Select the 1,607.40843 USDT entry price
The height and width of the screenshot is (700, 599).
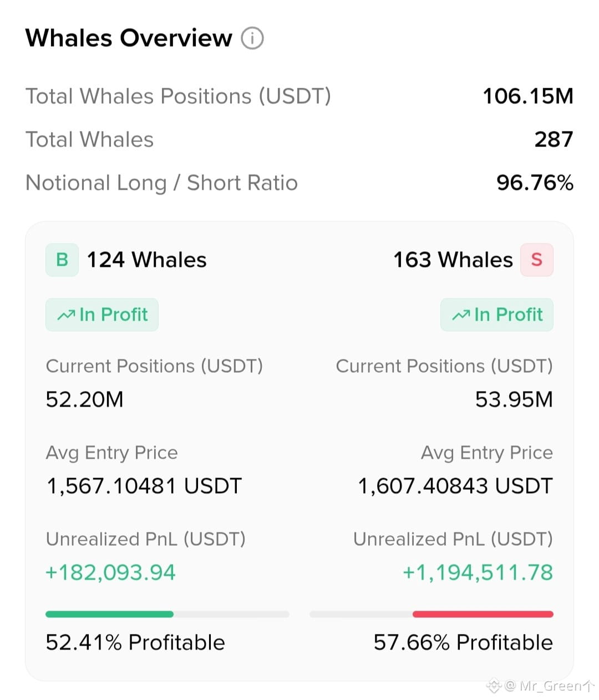click(x=455, y=486)
